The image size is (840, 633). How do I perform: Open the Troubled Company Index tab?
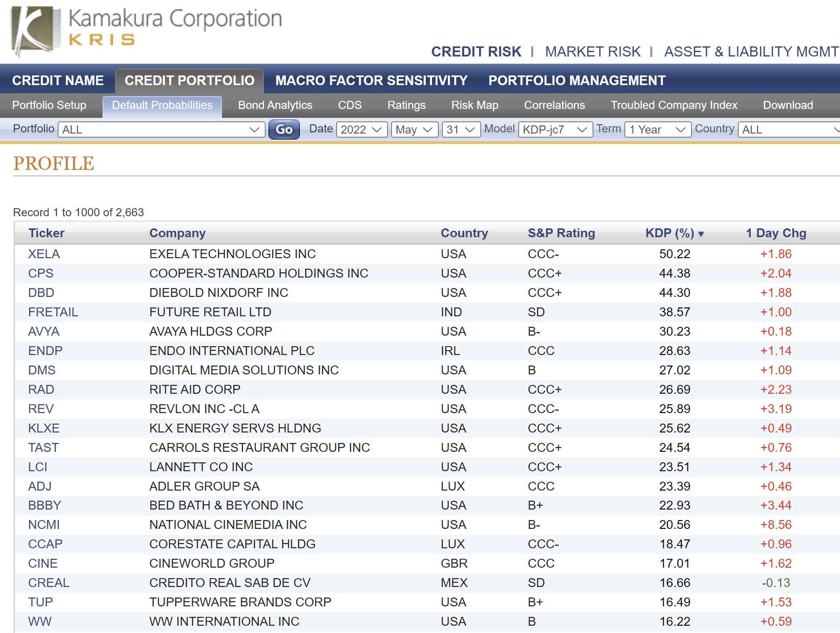coord(673,105)
